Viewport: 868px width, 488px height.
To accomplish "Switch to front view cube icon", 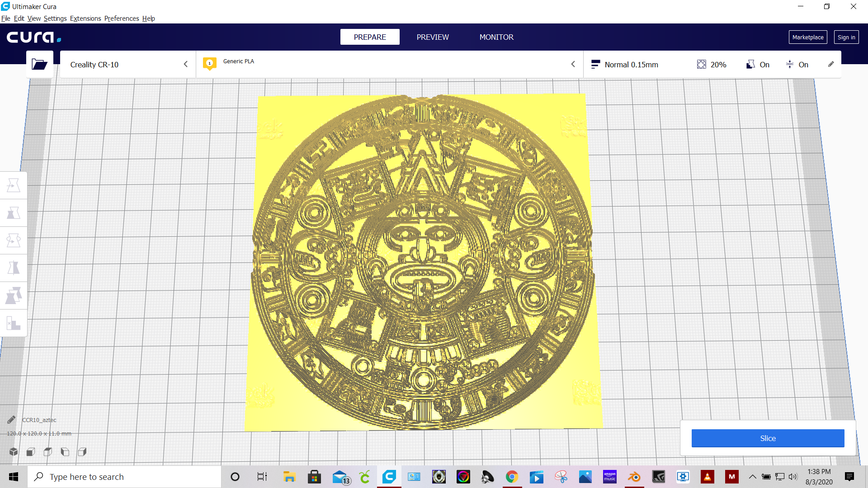I will pyautogui.click(x=31, y=451).
